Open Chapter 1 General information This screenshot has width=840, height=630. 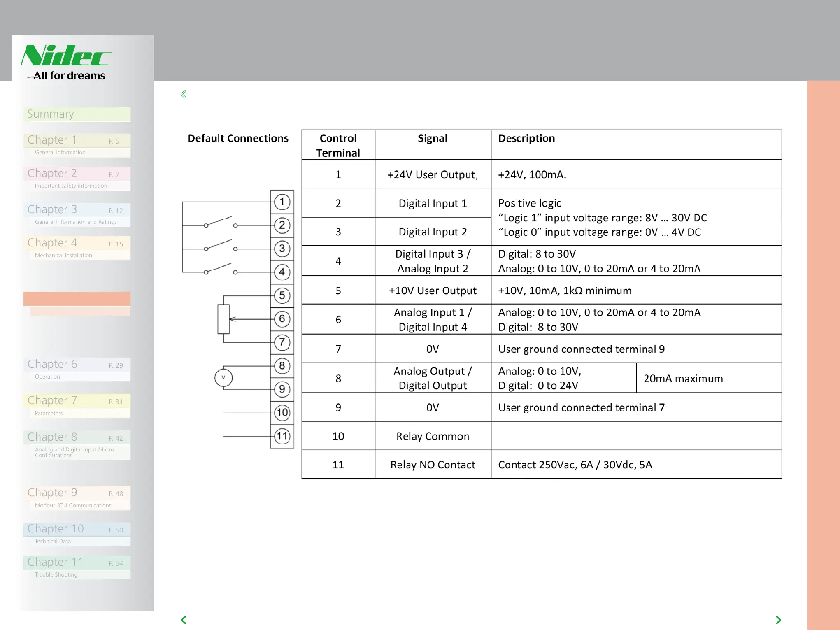[x=77, y=145]
